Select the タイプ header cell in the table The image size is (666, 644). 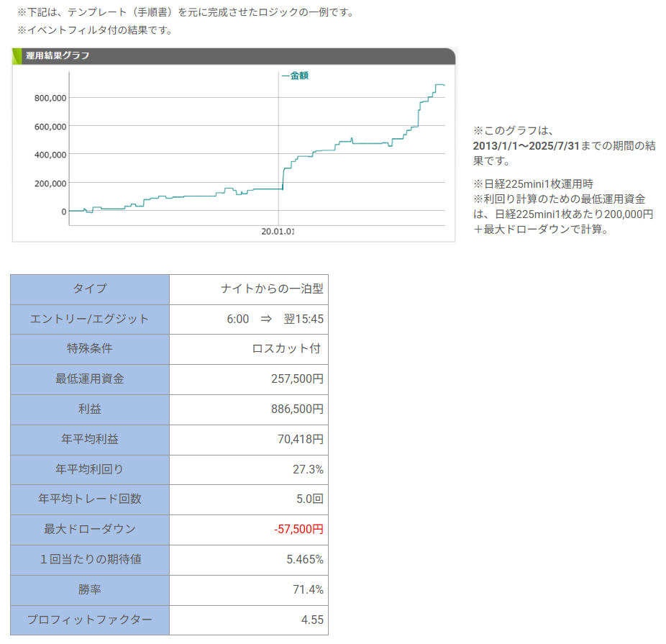coord(90,289)
